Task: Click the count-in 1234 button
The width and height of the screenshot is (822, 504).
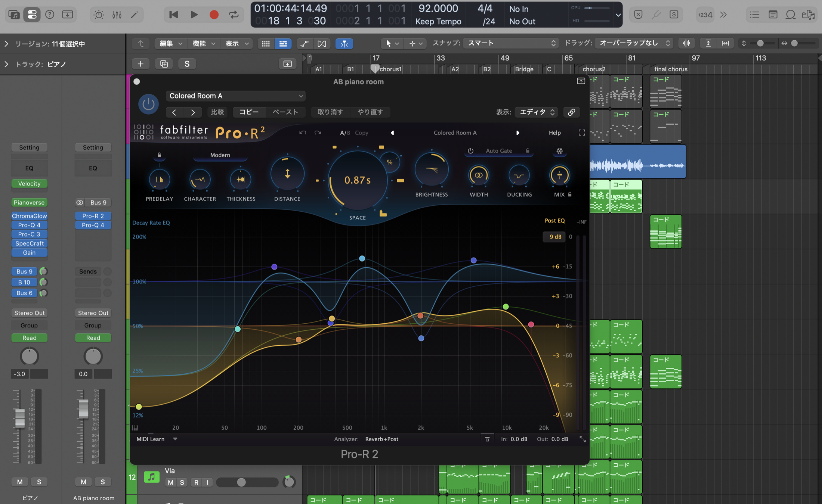Action: tap(705, 15)
